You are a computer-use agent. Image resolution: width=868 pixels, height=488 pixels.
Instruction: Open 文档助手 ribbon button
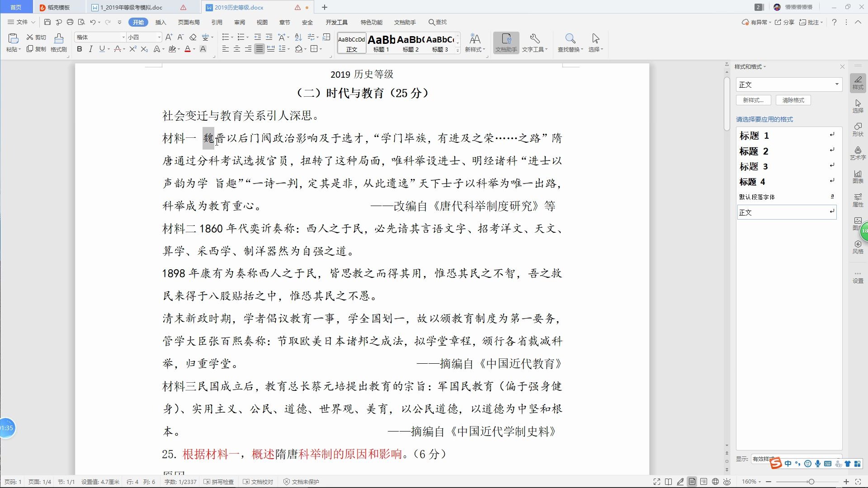pyautogui.click(x=506, y=43)
